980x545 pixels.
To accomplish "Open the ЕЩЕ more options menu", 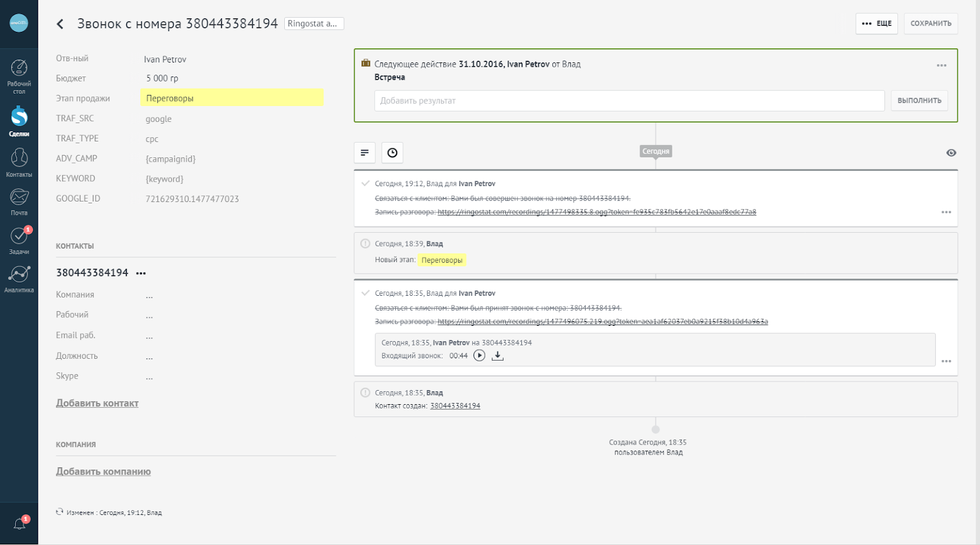I will click(876, 23).
